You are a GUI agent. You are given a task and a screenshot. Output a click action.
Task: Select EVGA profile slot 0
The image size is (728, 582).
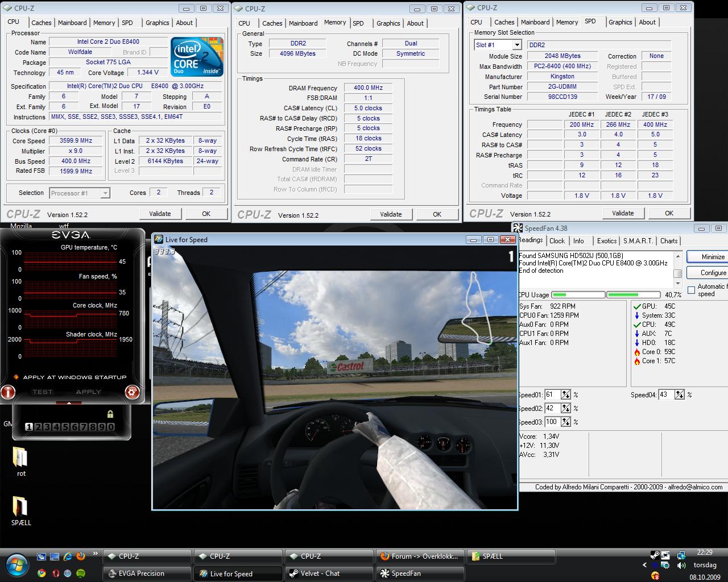(111, 427)
